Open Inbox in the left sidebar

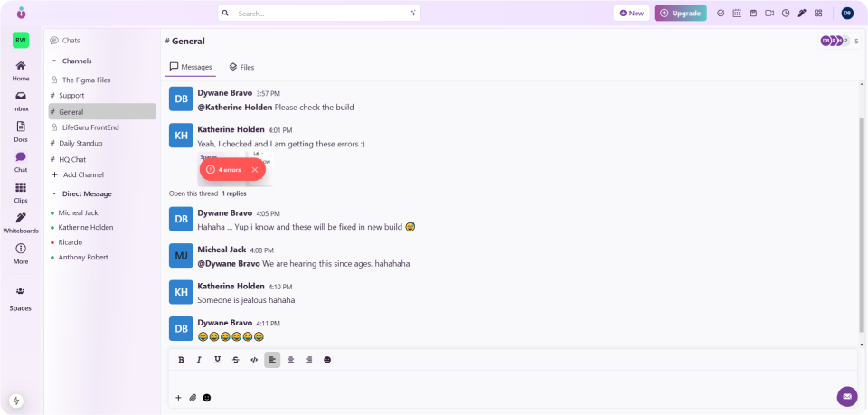click(21, 102)
